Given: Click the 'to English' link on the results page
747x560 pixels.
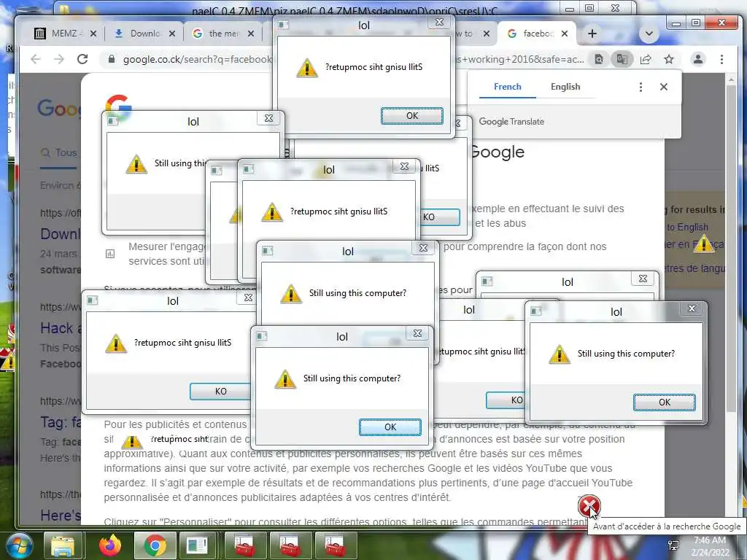Looking at the screenshot, I should (x=687, y=227).
